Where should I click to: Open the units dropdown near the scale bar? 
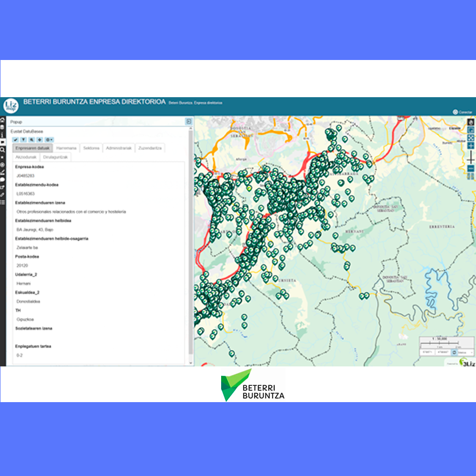click(x=465, y=352)
